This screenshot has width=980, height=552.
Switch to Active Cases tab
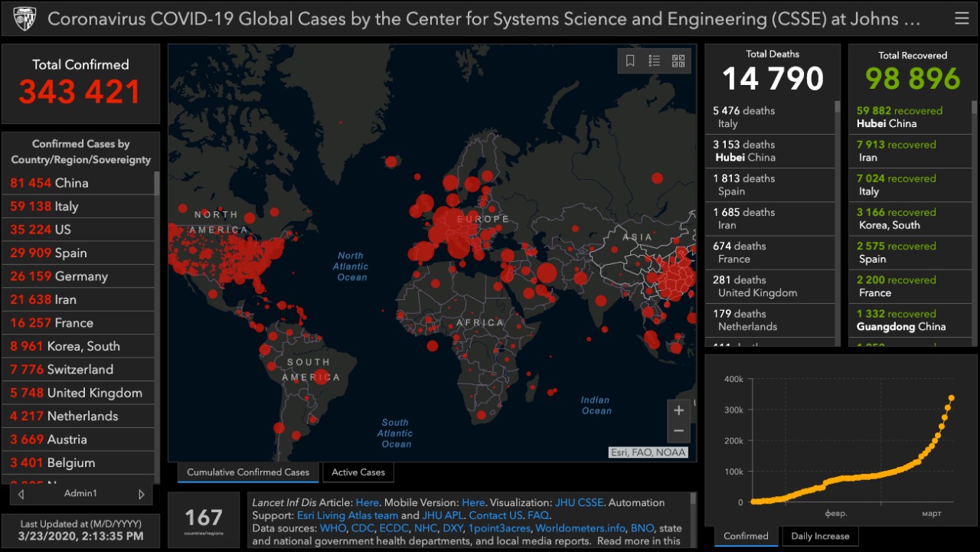point(358,472)
